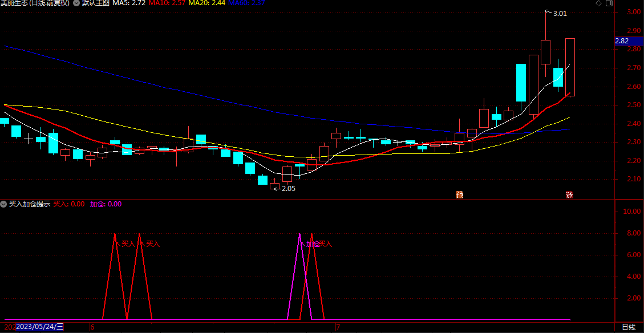
Task: Click the last tall red candlestick
Action: point(570,67)
